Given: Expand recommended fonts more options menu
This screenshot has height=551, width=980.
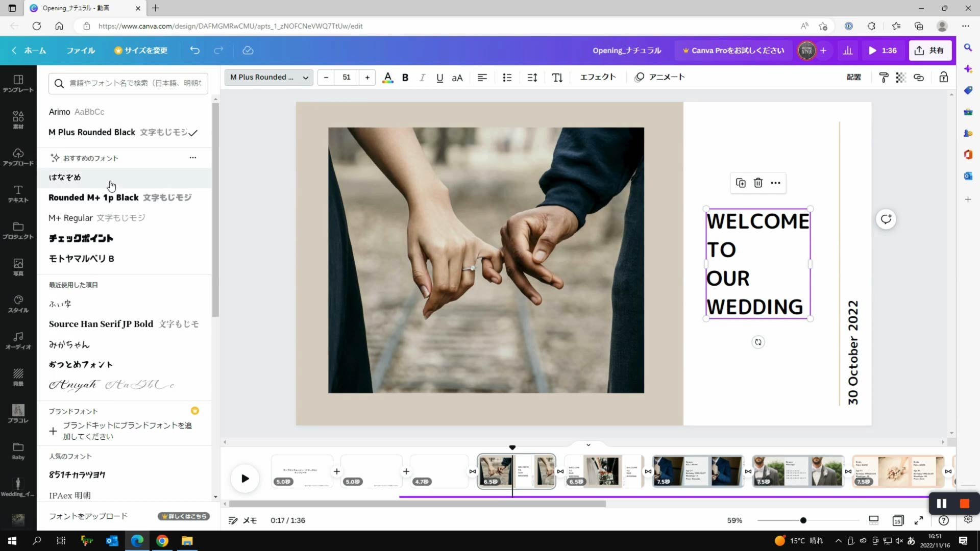Looking at the screenshot, I should coord(193,158).
